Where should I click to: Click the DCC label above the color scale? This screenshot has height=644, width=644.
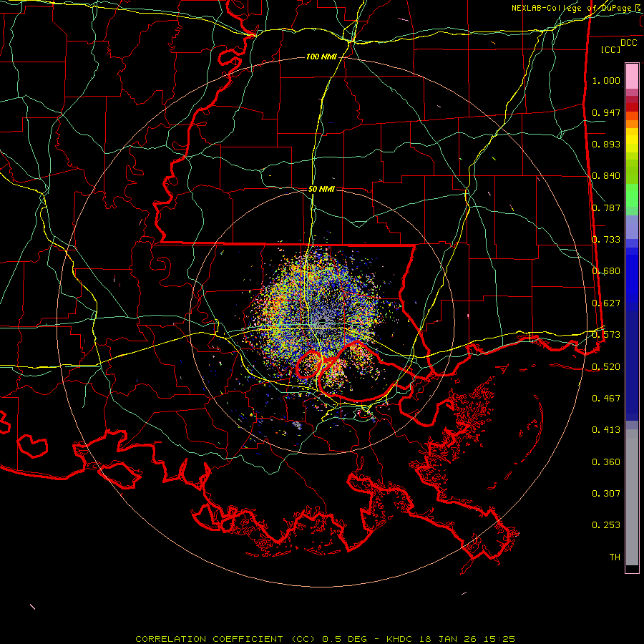628,42
